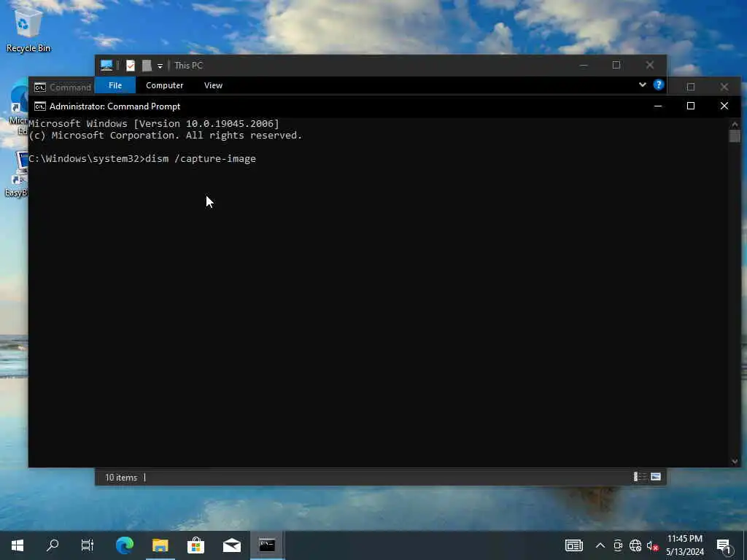Screen dimensions: 747x560
Task: Open taskbar Search magnifier
Action: tap(53, 545)
